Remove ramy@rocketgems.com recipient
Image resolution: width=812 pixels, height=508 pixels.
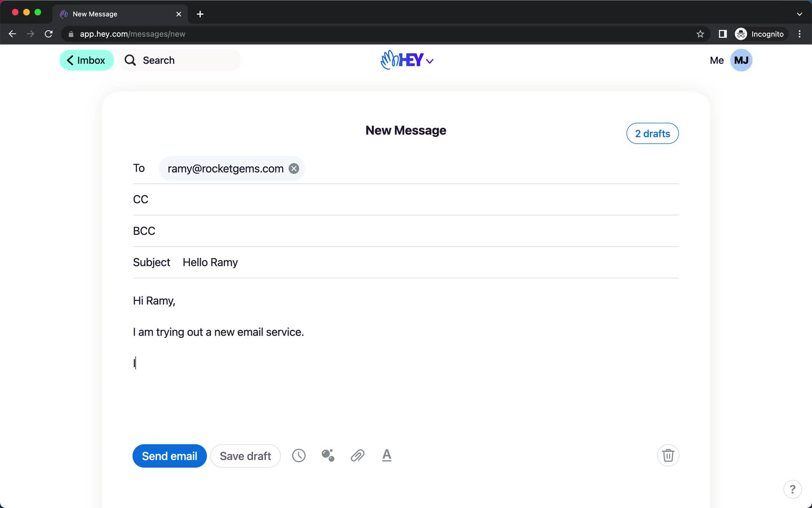[x=294, y=168]
